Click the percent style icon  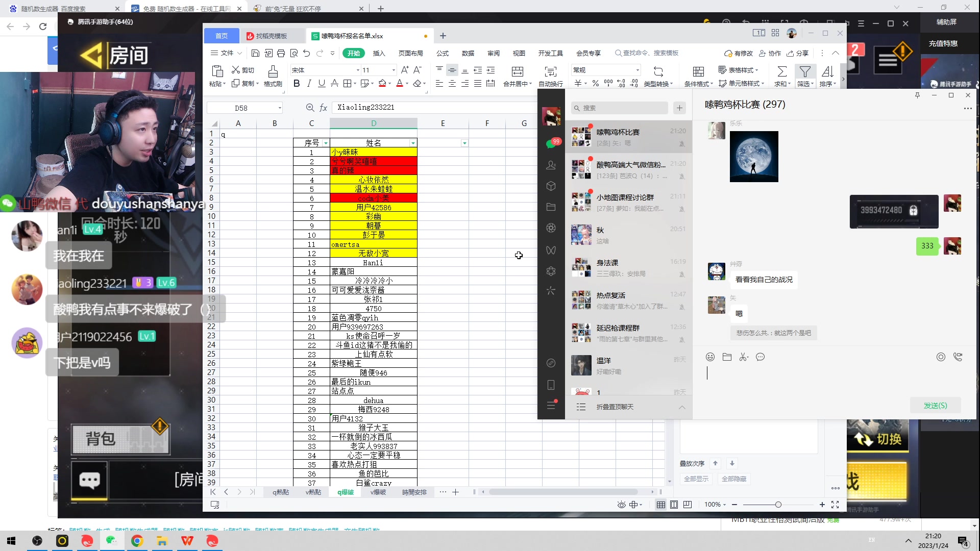(596, 83)
